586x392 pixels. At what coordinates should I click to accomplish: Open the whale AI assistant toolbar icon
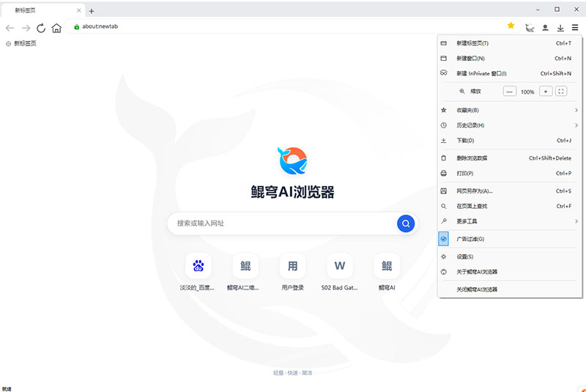(530, 28)
